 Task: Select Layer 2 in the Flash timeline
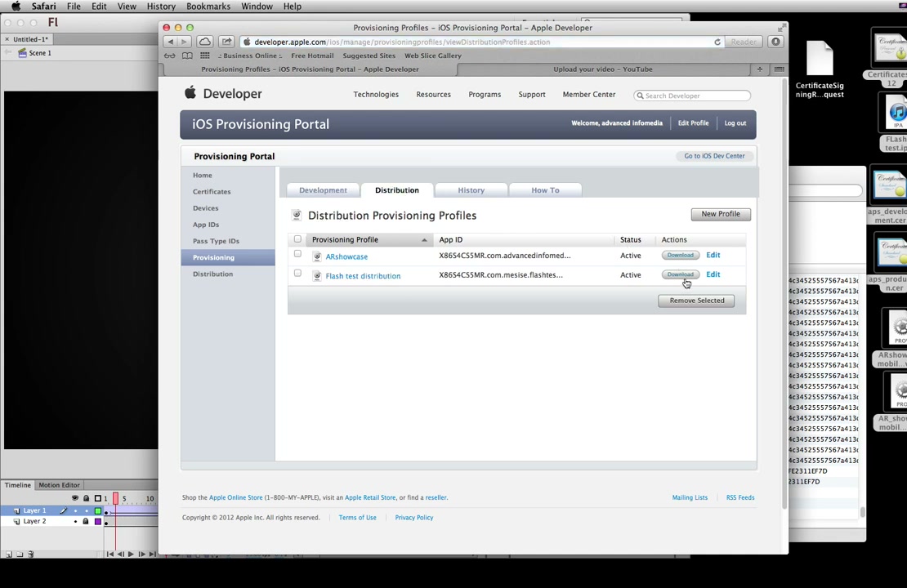point(34,521)
